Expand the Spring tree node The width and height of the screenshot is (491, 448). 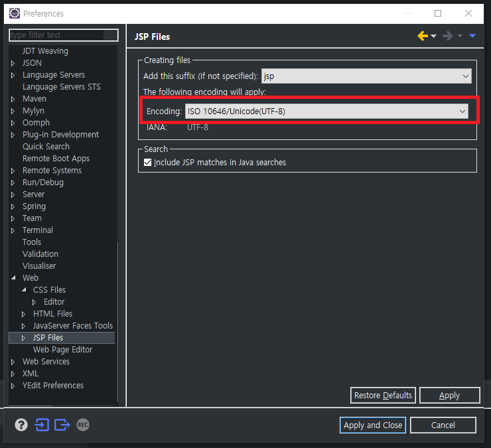13,206
